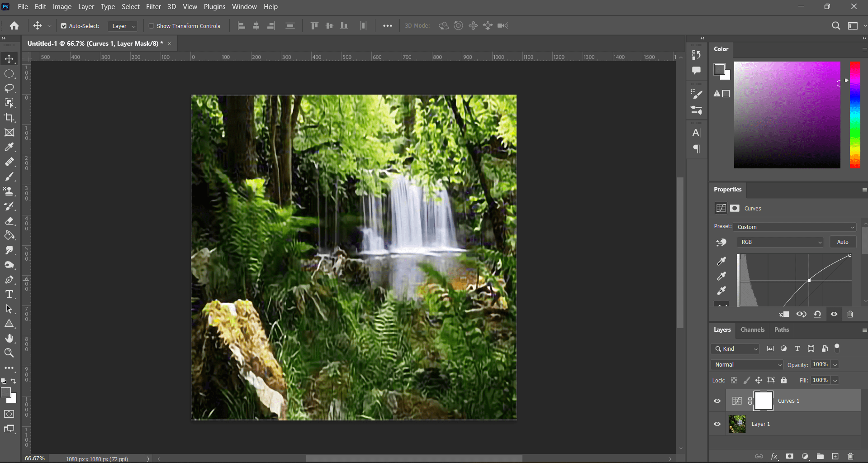
Task: Open the channel dropdown showing RGB
Action: (780, 242)
